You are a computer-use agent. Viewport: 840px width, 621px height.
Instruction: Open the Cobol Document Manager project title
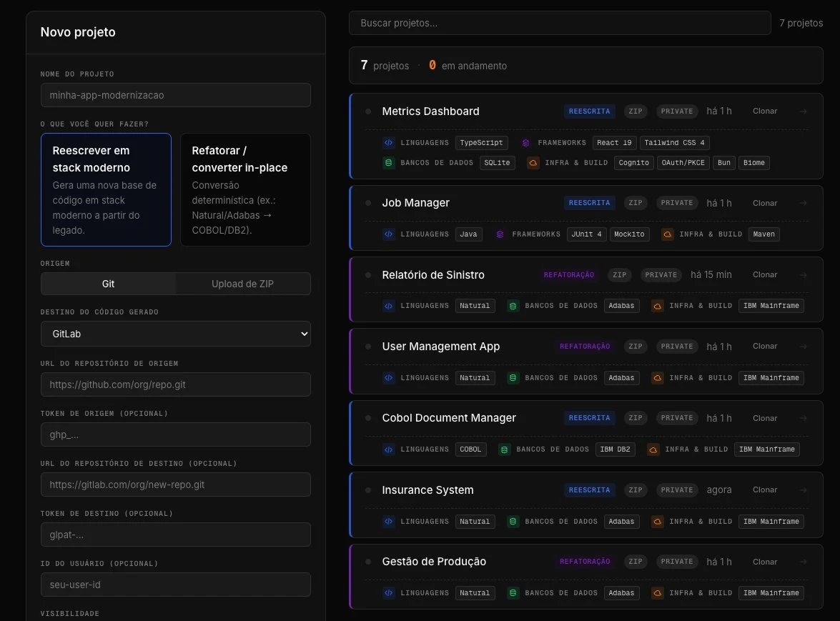(x=449, y=418)
